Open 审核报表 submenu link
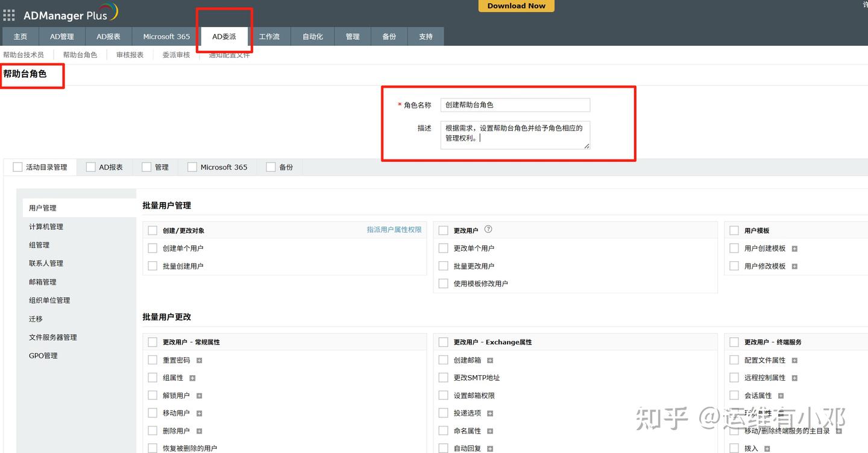 click(130, 55)
